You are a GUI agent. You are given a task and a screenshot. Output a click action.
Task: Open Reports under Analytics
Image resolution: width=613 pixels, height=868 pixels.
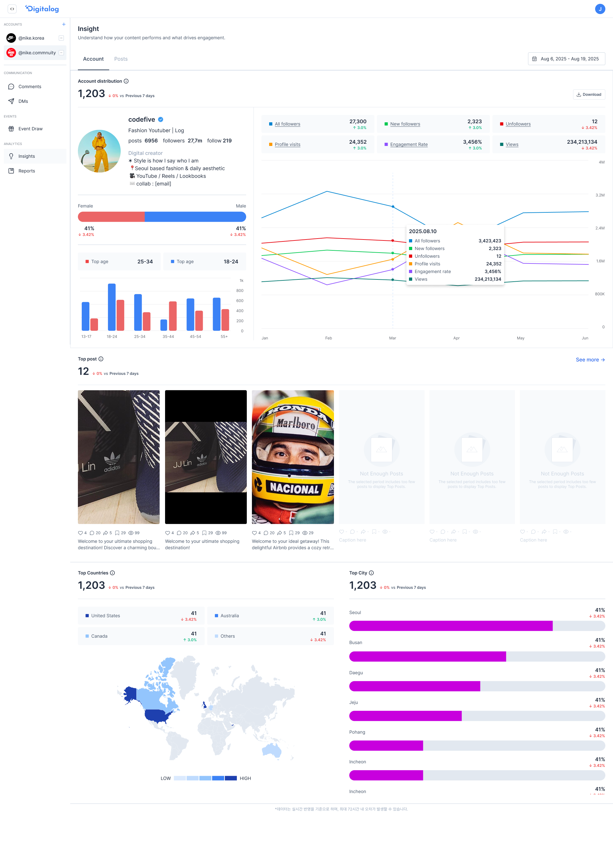(x=26, y=171)
